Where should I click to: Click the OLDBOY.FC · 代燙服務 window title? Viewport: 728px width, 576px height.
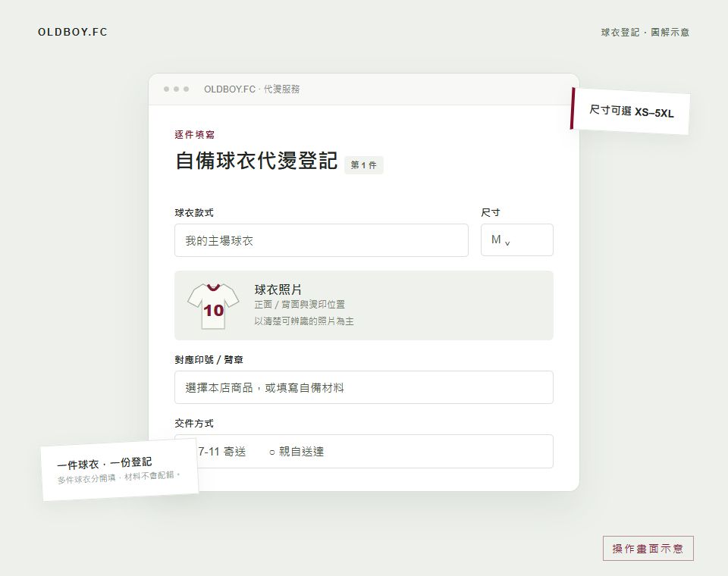pyautogui.click(x=252, y=89)
